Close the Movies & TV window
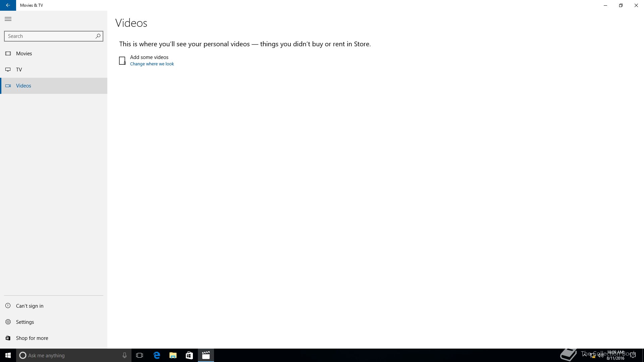Screen dimensions: 644x362 [x=636, y=5]
